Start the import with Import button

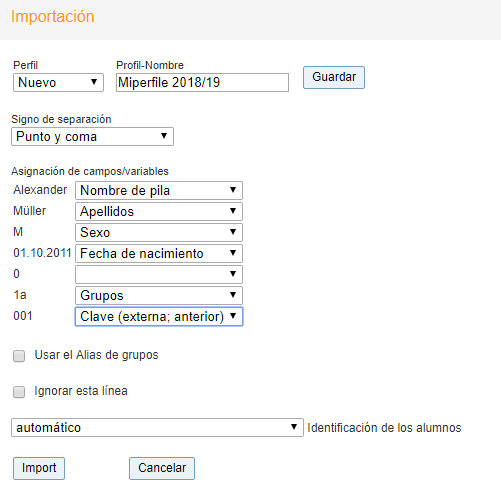(39, 468)
